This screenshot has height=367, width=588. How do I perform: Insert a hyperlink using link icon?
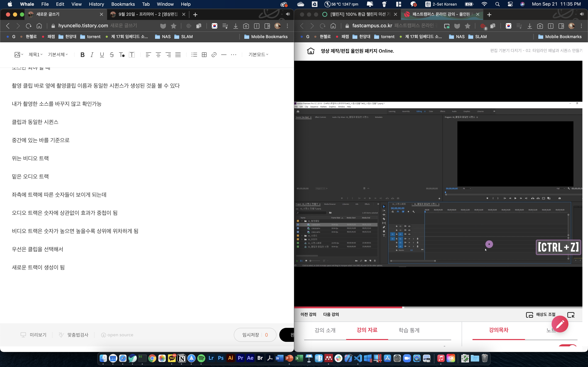click(214, 55)
